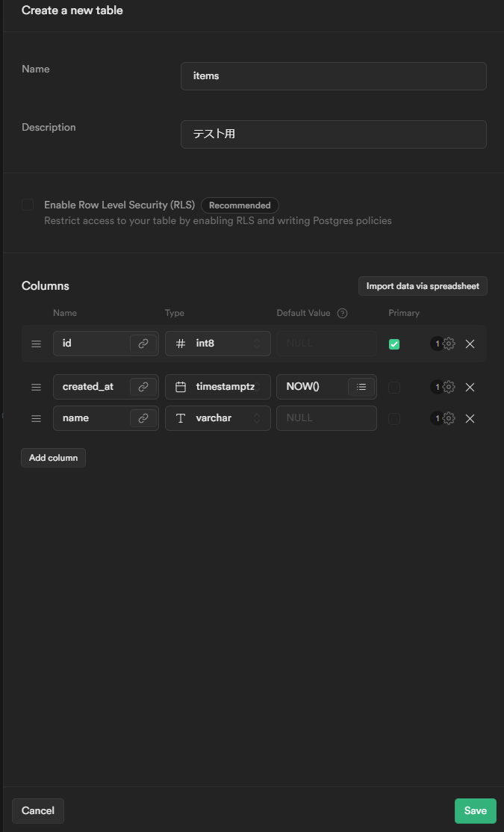Click the foreign key link icon for id column
The height and width of the screenshot is (832, 504).
tap(143, 344)
